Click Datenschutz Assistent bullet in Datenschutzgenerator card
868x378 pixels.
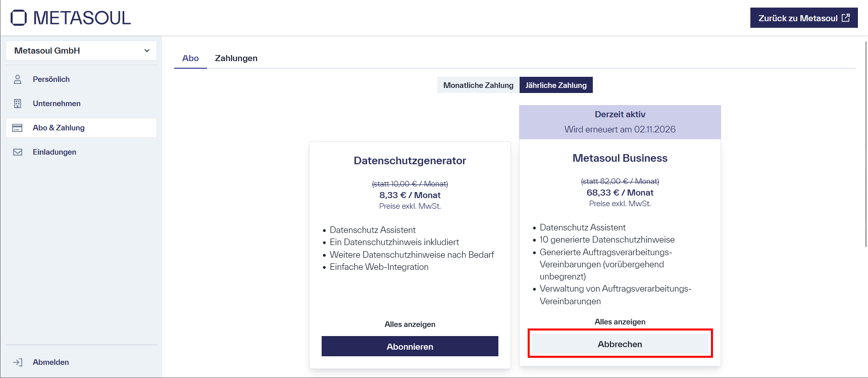pyautogui.click(x=373, y=230)
